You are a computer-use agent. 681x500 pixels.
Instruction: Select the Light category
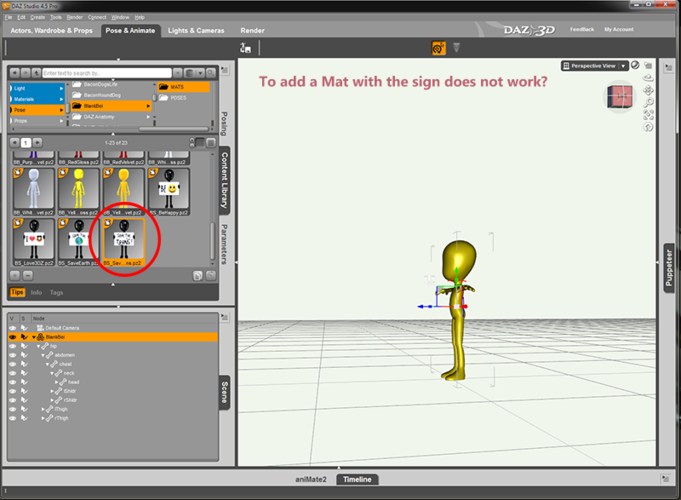pyautogui.click(x=37, y=88)
